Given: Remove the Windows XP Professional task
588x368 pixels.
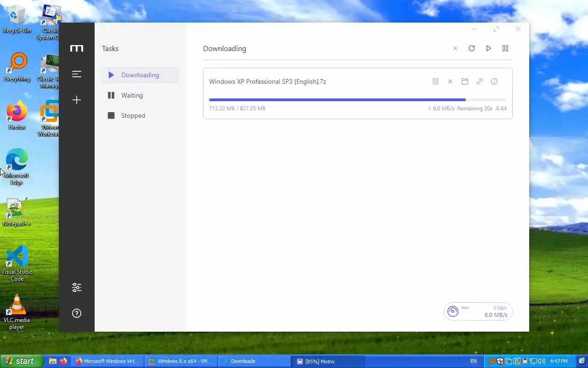Looking at the screenshot, I should pyautogui.click(x=450, y=81).
